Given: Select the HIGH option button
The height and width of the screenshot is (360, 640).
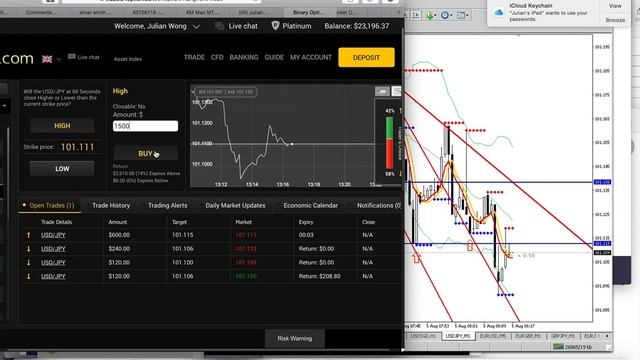Looking at the screenshot, I should click(62, 126).
